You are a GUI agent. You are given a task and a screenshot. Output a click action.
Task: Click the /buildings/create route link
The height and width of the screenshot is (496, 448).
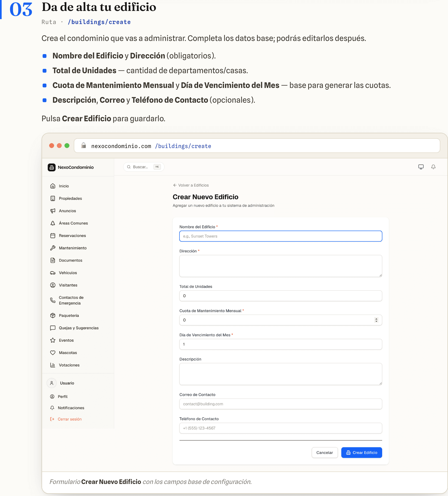pyautogui.click(x=99, y=22)
